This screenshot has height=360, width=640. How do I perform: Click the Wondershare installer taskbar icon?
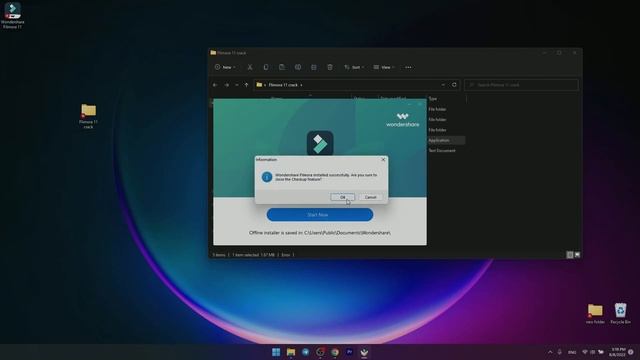click(364, 352)
